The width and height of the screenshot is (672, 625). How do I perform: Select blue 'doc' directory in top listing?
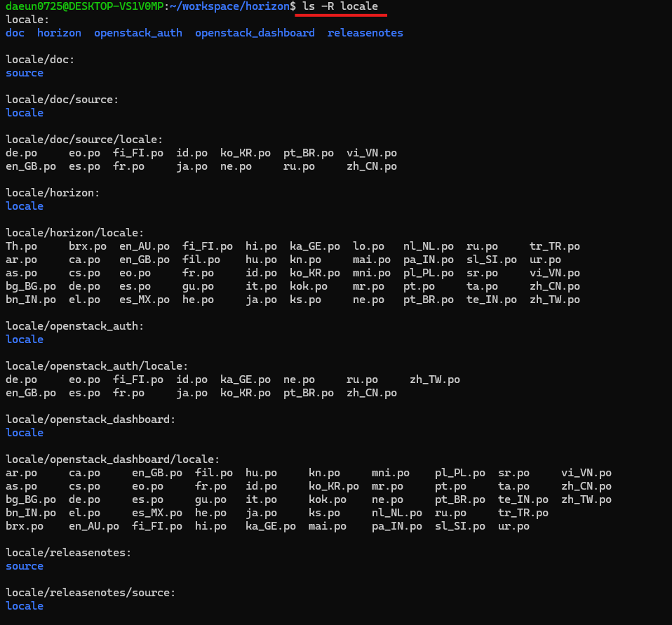point(15,33)
